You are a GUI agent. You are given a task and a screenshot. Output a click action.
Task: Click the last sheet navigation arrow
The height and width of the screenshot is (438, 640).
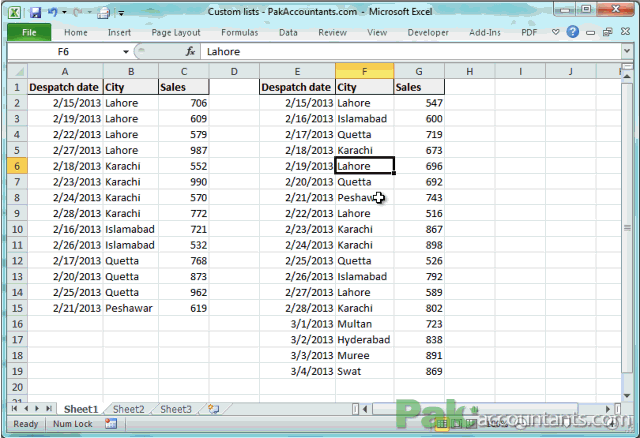click(x=49, y=409)
